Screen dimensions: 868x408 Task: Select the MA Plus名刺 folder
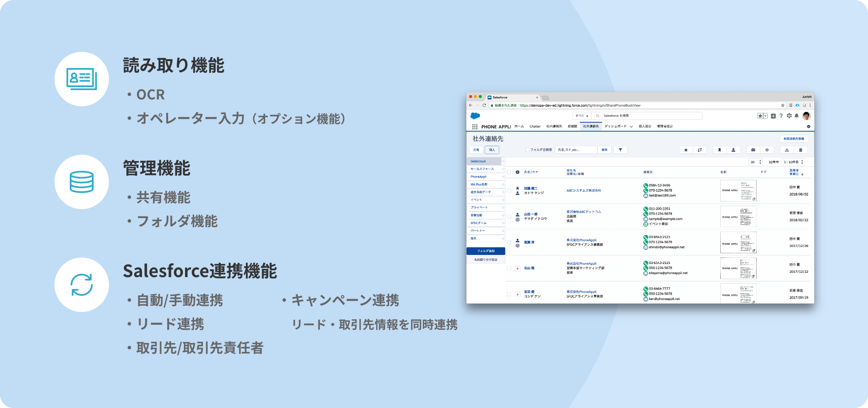coord(486,184)
